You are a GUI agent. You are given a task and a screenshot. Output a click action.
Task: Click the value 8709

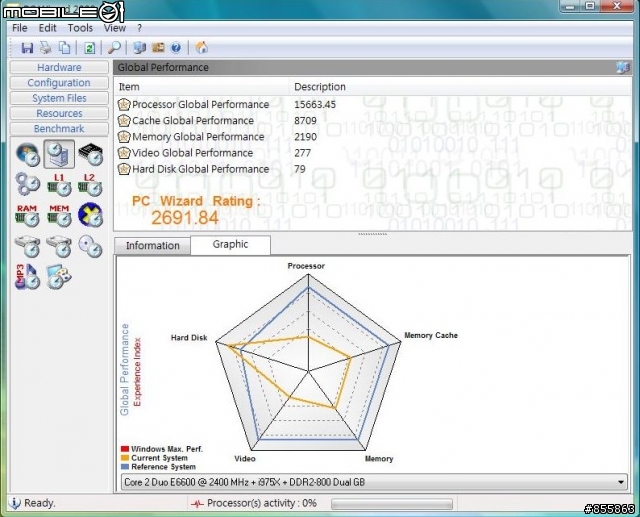coord(305,120)
